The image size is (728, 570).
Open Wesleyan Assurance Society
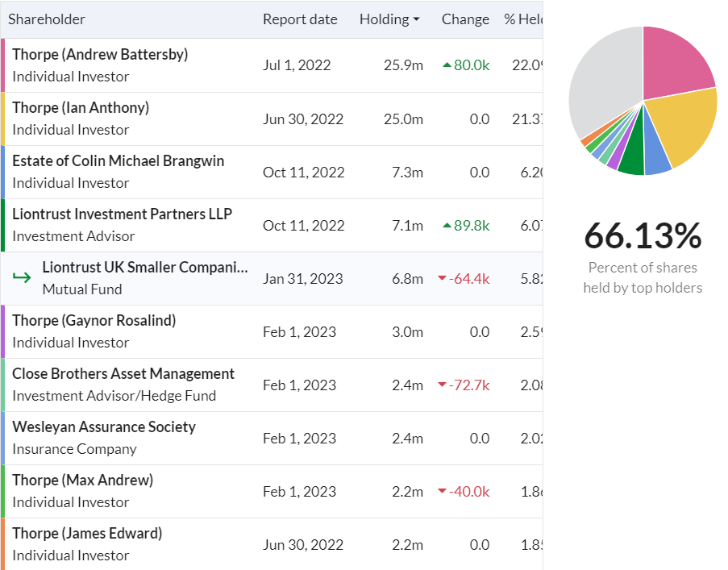tap(104, 427)
